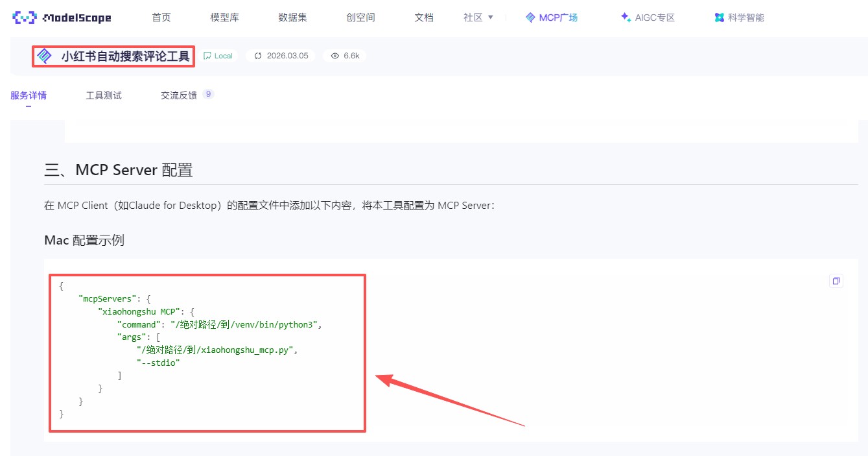The width and height of the screenshot is (868, 456).
Task: Click the 三、MCP Server 配置 heading
Action: pos(119,171)
